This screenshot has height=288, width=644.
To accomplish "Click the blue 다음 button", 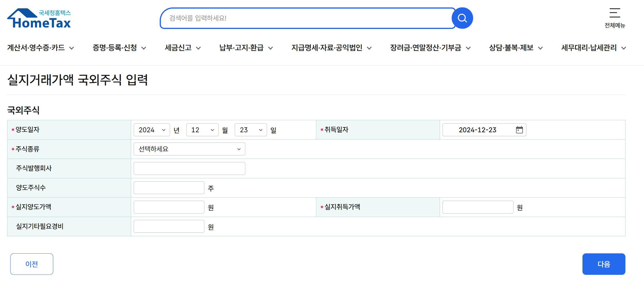I will pyautogui.click(x=604, y=264).
